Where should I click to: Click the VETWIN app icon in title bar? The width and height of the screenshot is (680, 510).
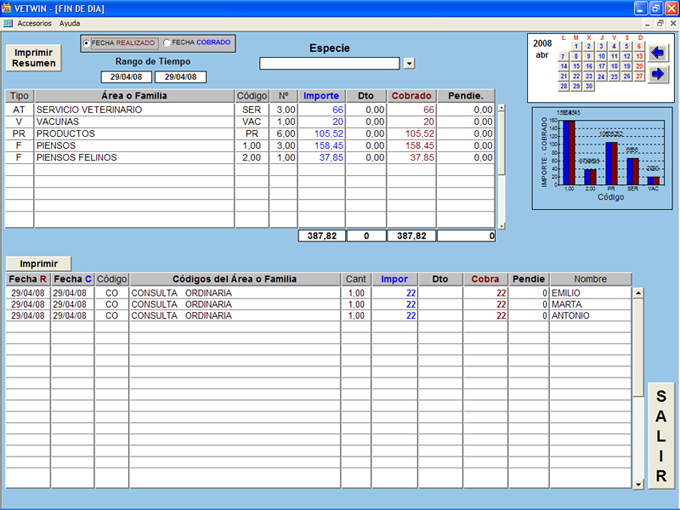tap(7, 8)
